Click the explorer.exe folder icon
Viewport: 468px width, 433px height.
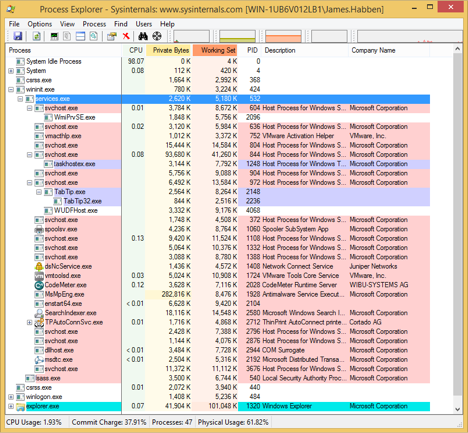tap(21, 406)
